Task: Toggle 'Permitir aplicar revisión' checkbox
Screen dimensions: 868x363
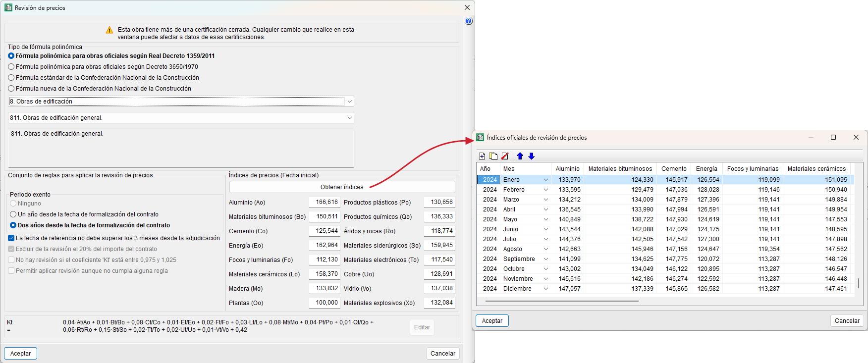Action: tap(11, 271)
